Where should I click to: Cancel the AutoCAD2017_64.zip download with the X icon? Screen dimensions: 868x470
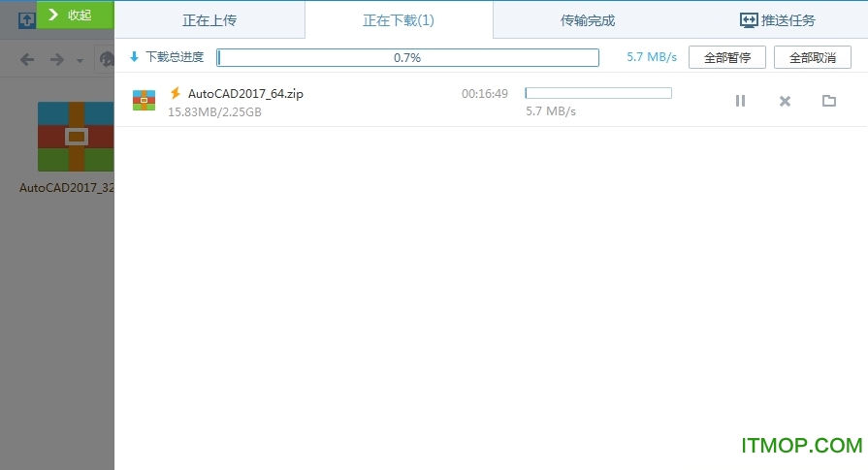(785, 101)
